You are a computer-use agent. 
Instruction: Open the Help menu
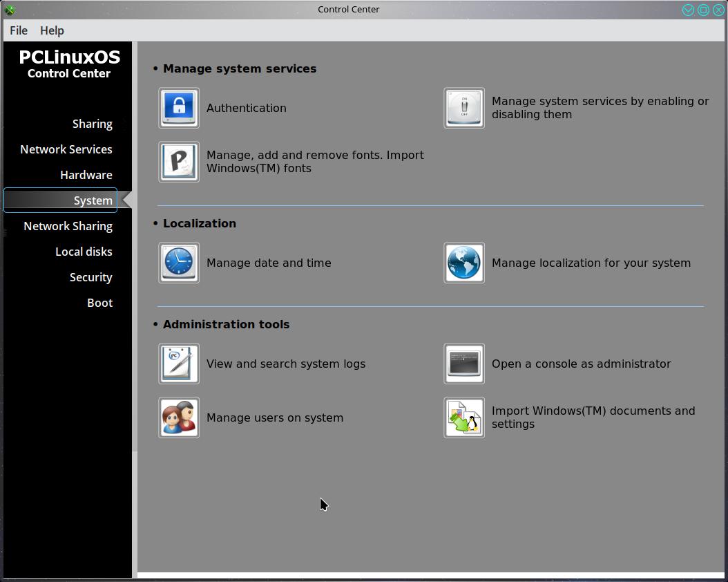point(52,30)
